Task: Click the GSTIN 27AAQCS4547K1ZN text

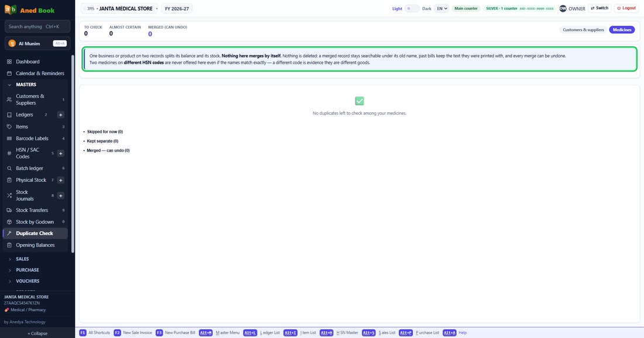Action: 22,303
